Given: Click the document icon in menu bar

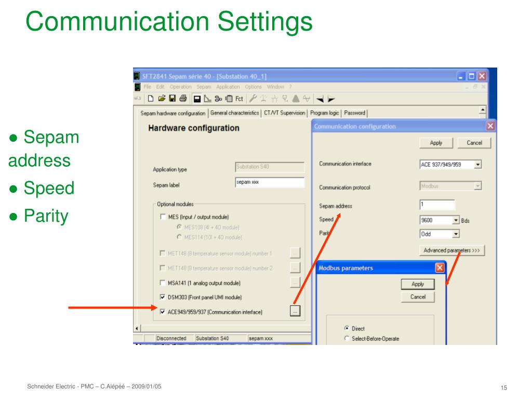Looking at the screenshot, I should click(137, 87).
